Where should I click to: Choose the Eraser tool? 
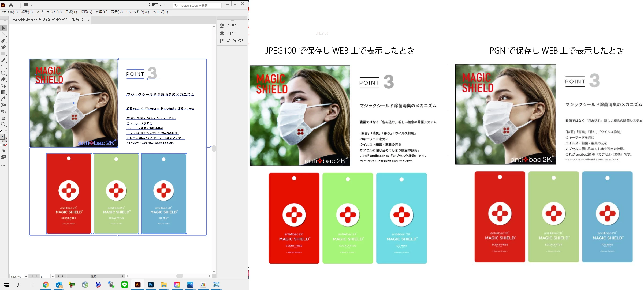point(3,79)
